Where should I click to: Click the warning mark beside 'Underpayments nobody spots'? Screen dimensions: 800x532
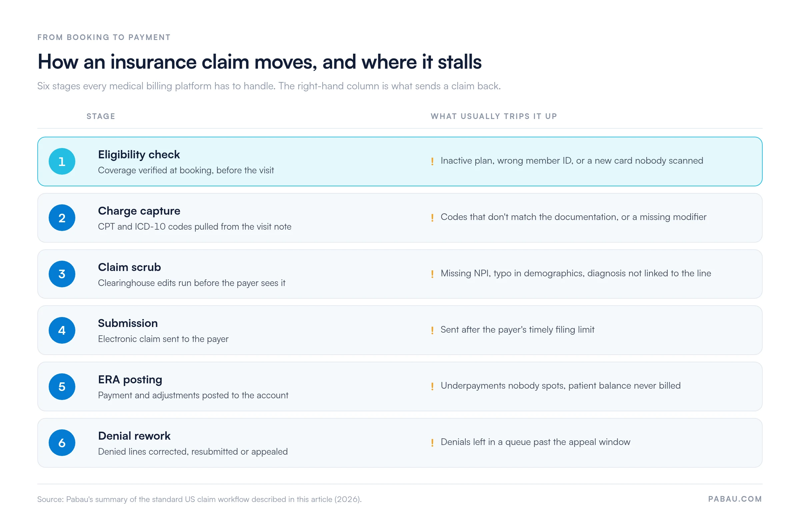click(432, 387)
